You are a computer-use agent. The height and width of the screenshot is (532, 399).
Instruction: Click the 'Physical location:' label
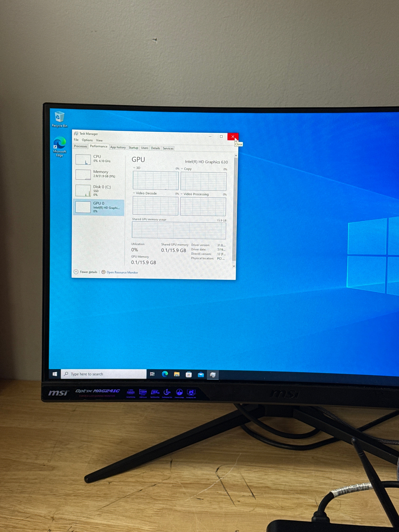pos(202,258)
